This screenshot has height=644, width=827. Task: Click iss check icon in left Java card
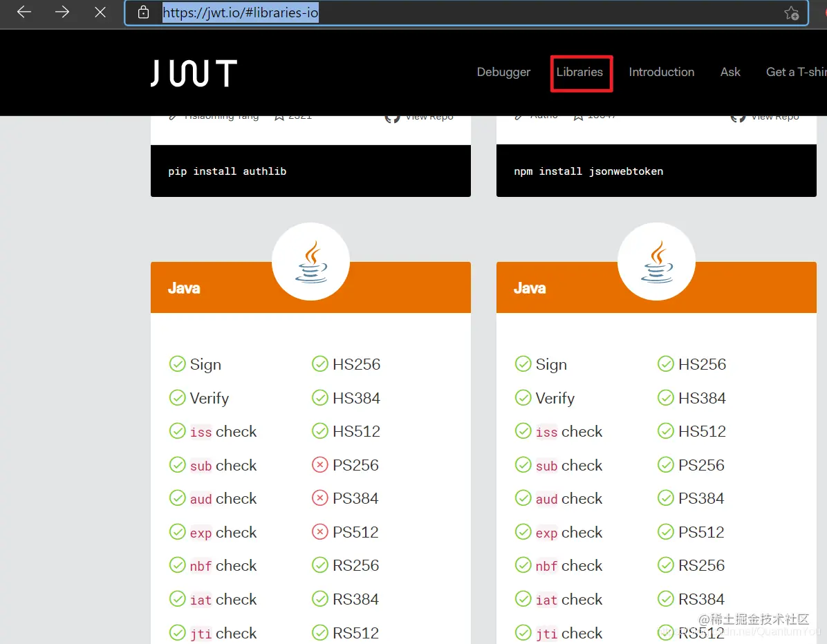point(177,431)
